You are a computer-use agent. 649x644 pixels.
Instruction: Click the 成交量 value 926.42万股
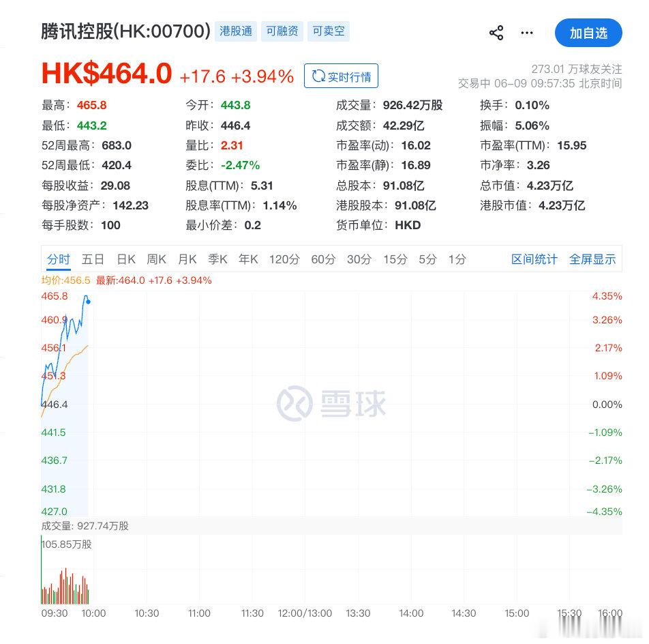click(x=412, y=105)
